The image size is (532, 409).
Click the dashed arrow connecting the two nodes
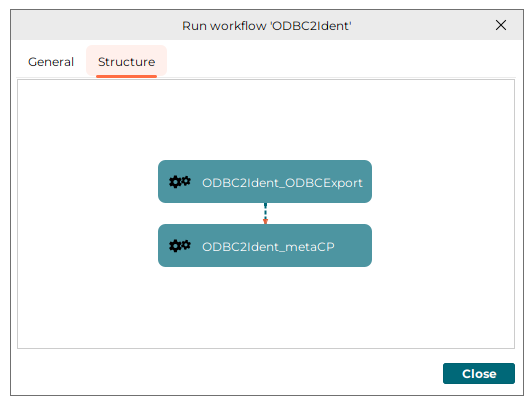point(265,213)
